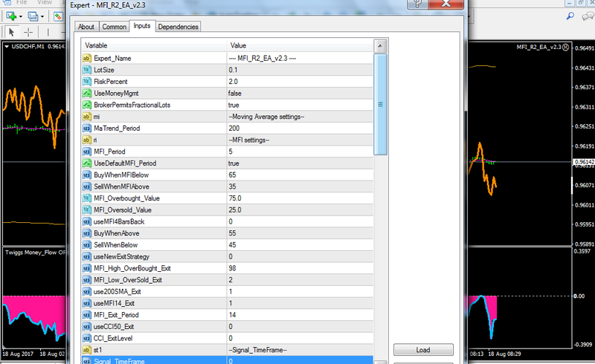The image size is (595, 364).
Task: Click the useMFI14_Exit integer icon
Action: [87, 303]
